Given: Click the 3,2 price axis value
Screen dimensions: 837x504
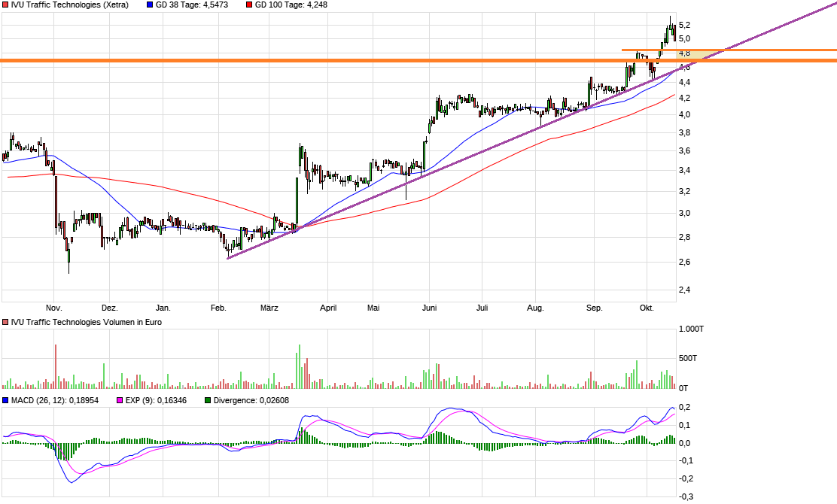Looking at the screenshot, I should (684, 192).
